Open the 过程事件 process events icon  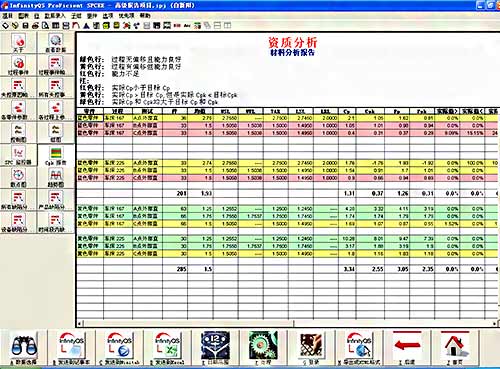pos(18,65)
